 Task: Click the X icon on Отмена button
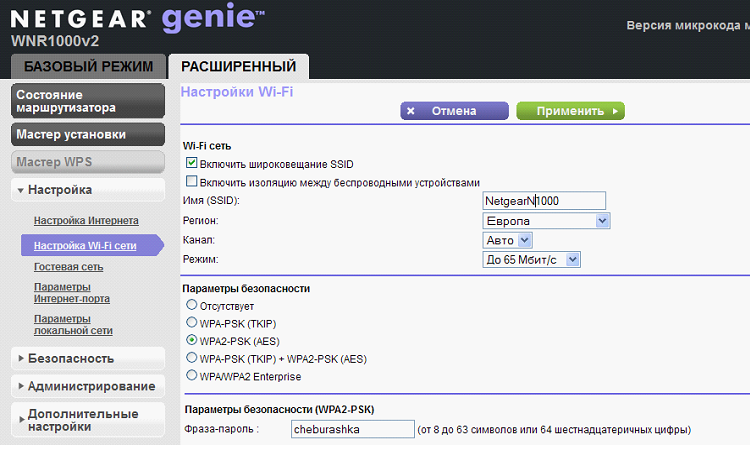tap(410, 111)
